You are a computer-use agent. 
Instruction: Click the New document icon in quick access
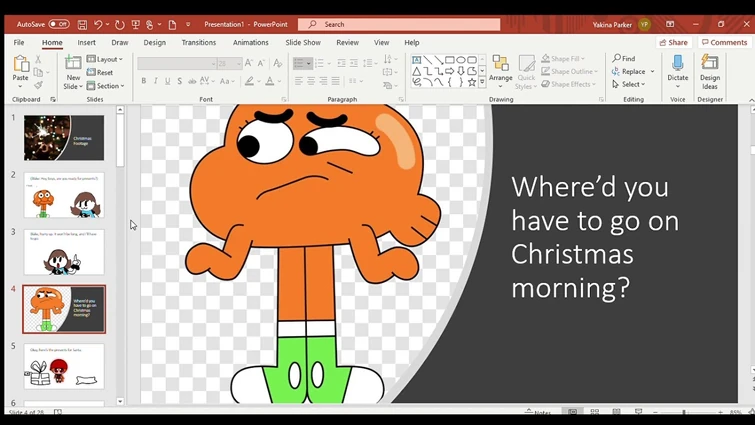[172, 24]
